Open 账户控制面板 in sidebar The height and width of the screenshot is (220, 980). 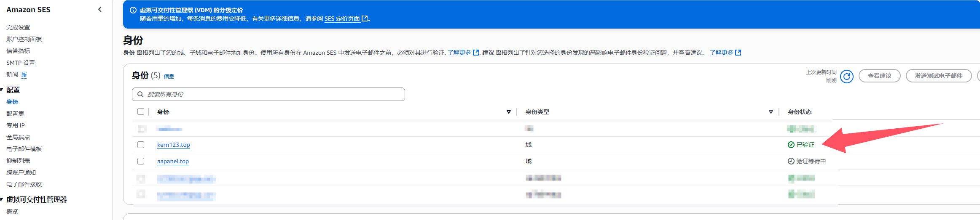pos(24,39)
